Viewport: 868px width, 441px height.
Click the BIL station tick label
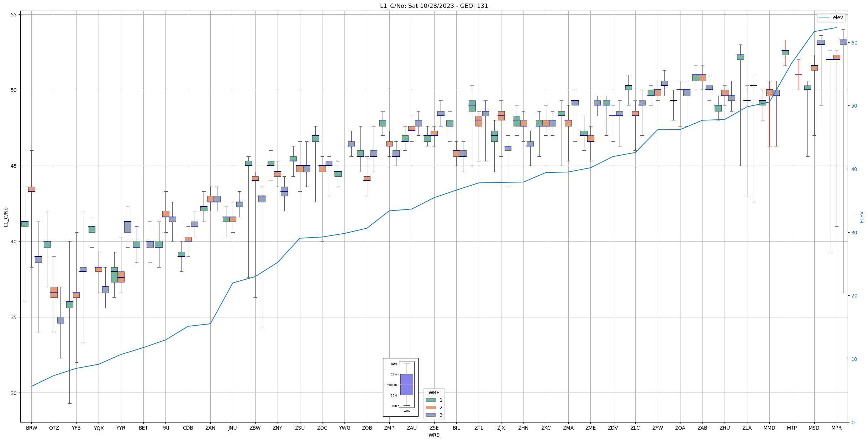point(456,428)
